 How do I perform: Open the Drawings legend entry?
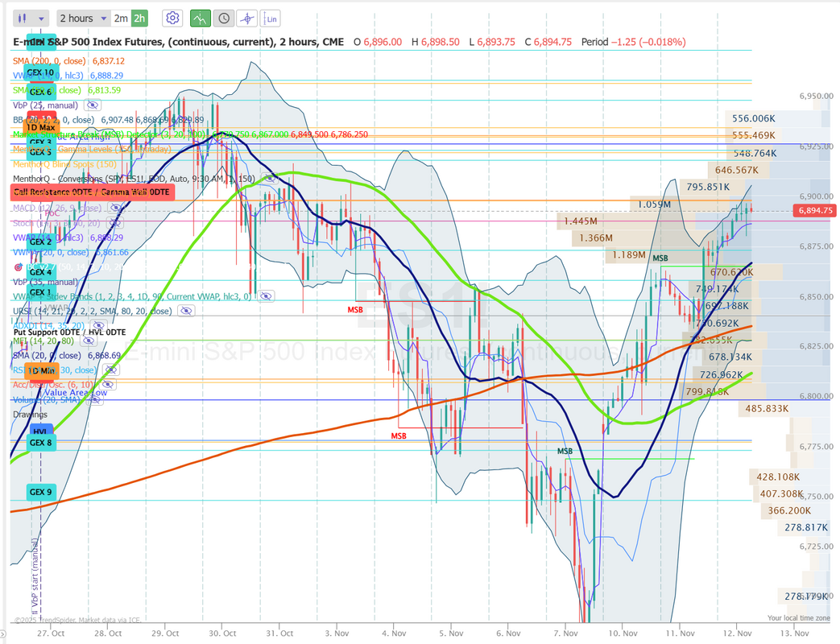[30, 415]
